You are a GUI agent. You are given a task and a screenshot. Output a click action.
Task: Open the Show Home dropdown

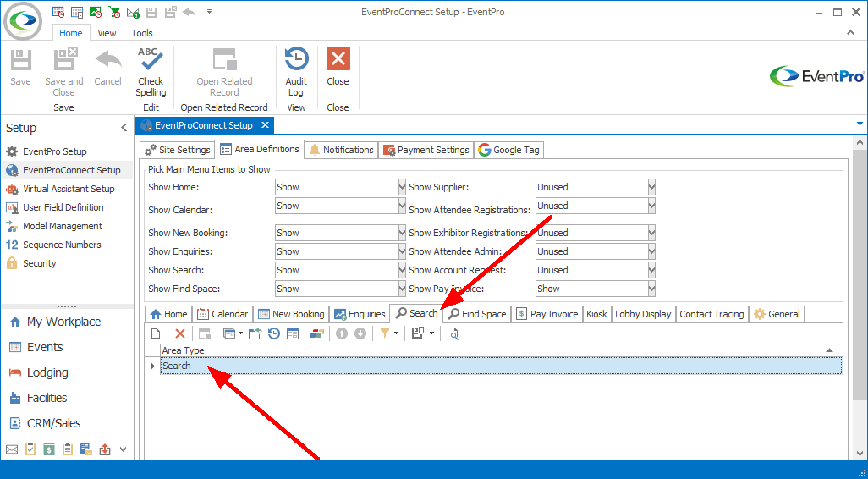402,187
